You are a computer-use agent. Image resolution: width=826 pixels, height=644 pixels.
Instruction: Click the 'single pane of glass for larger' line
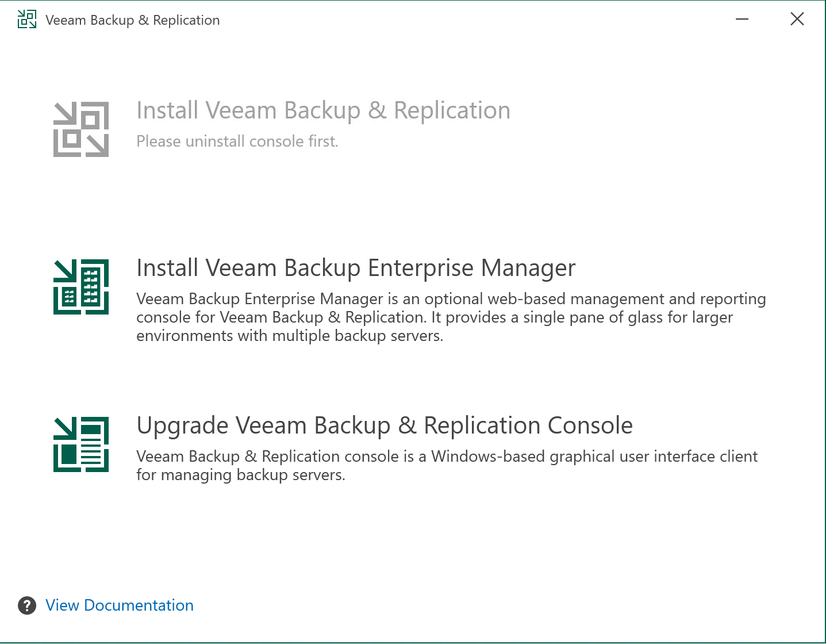pyautogui.click(x=435, y=317)
